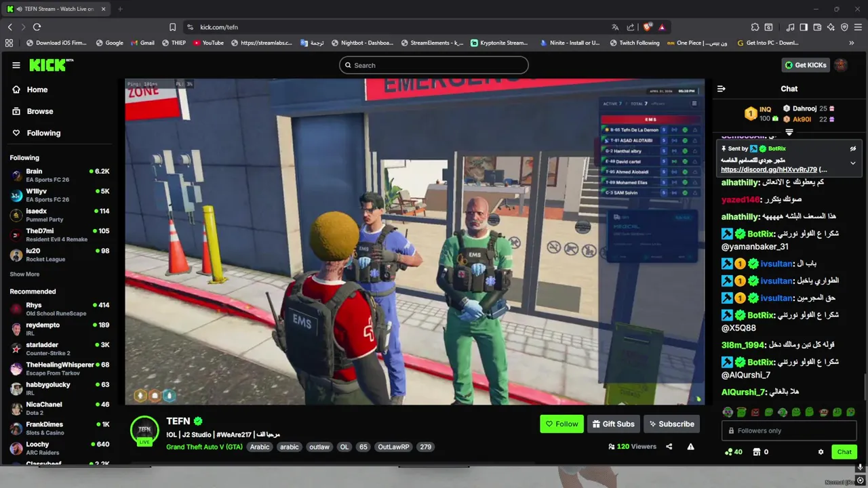Share the stream using the share icon
The image size is (868, 488).
pos(669,447)
